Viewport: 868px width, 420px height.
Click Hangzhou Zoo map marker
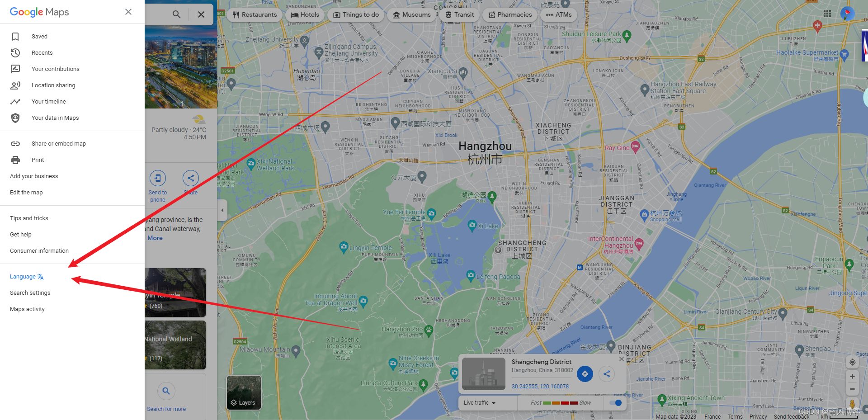coord(428,330)
